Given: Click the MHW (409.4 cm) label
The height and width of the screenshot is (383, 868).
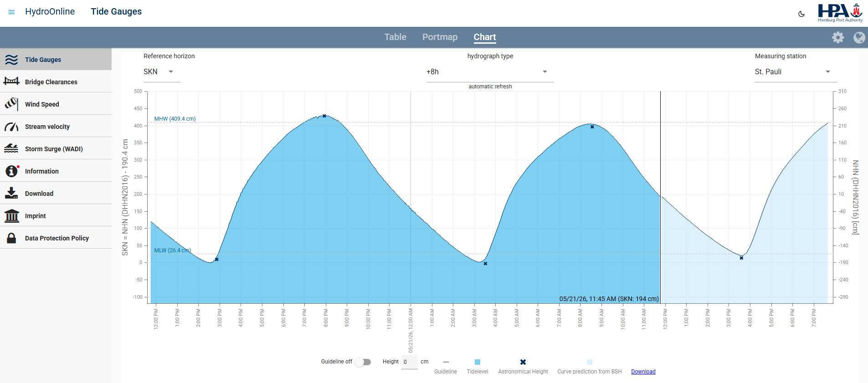Looking at the screenshot, I should click(175, 119).
